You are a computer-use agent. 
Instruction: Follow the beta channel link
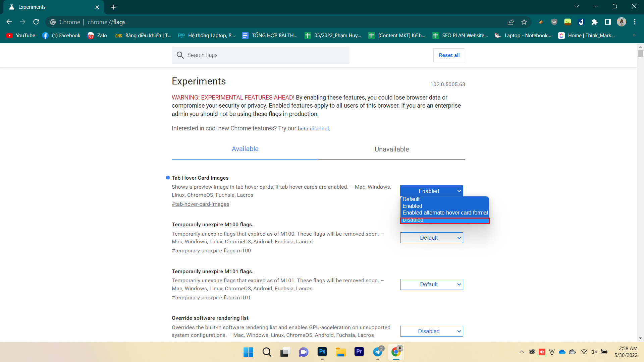point(313,129)
